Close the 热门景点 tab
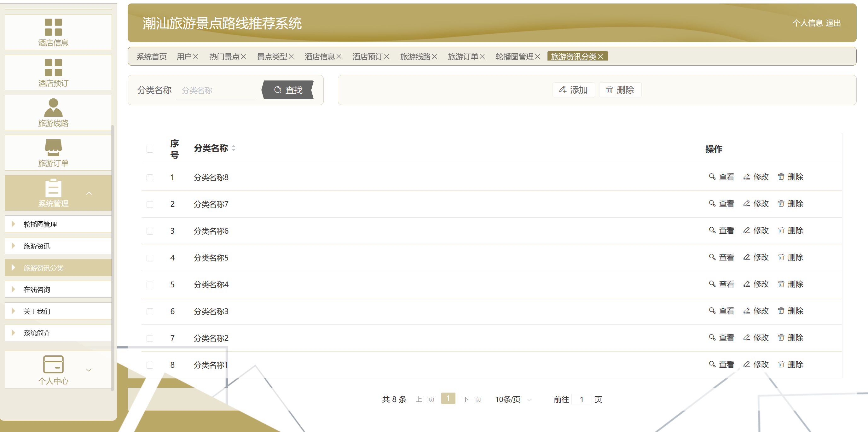 tap(244, 57)
